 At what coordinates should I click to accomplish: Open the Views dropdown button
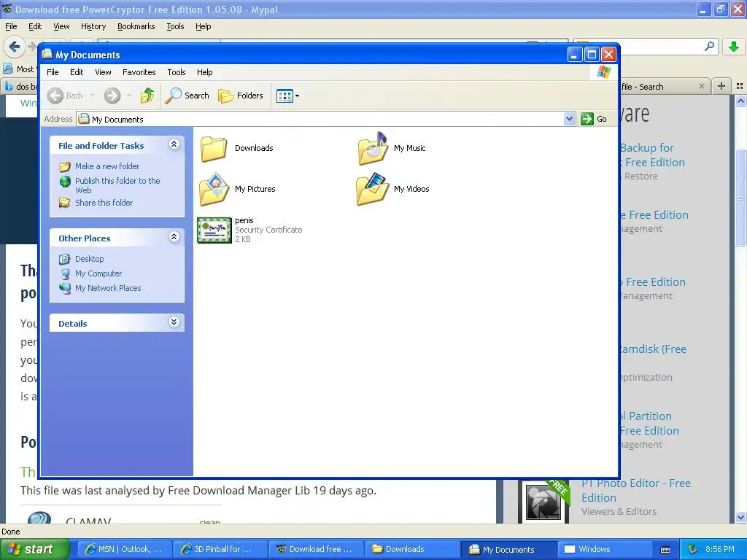(287, 96)
